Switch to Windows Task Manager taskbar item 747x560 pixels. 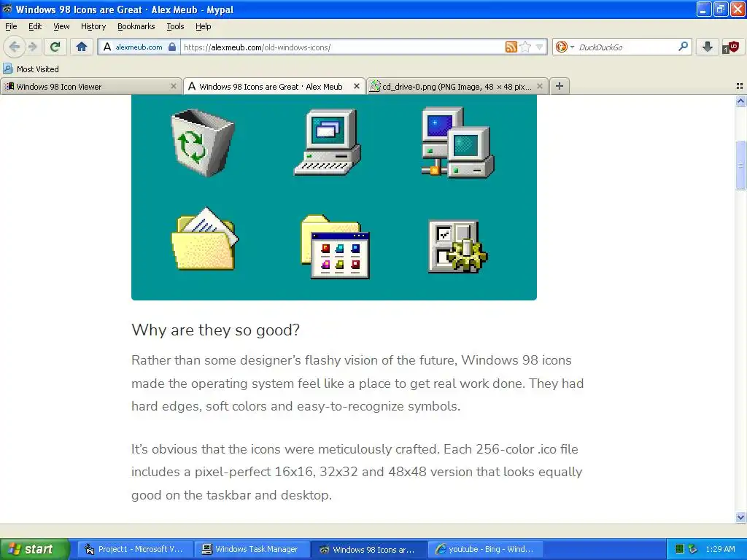[x=252, y=549]
